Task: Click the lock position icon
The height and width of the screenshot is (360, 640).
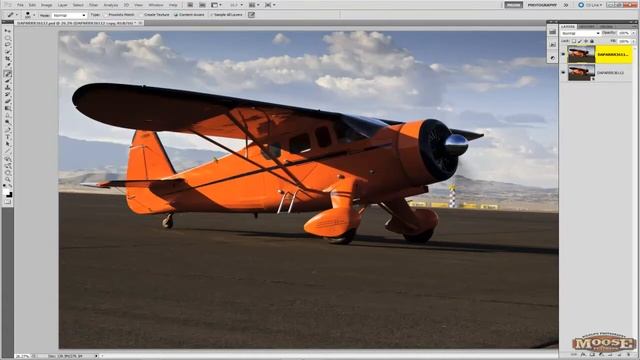Action: (x=586, y=41)
